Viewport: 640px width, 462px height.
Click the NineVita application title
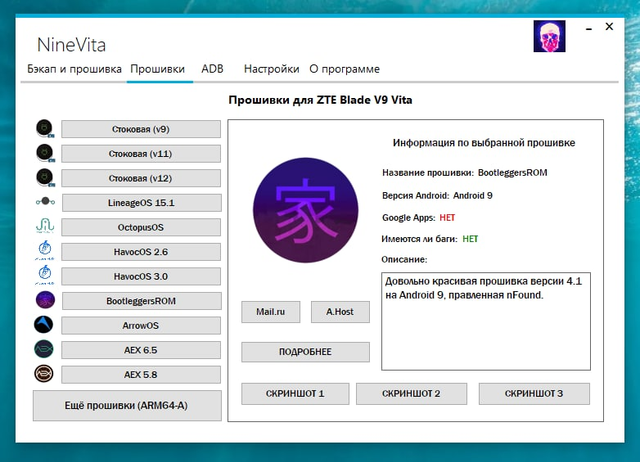pos(71,44)
